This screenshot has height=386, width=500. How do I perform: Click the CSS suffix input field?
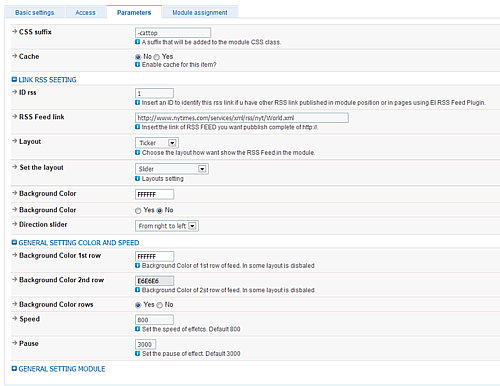point(173,33)
